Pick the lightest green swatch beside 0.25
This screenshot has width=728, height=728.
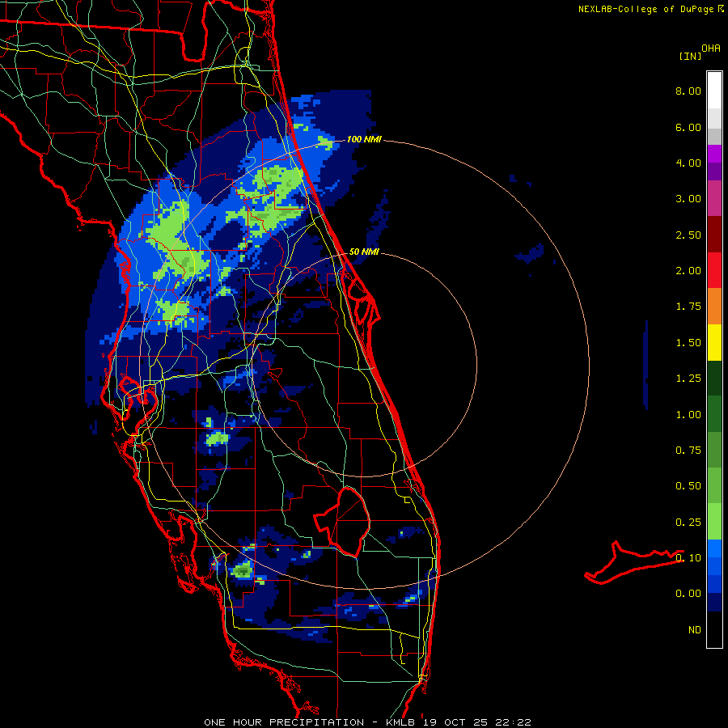714,522
